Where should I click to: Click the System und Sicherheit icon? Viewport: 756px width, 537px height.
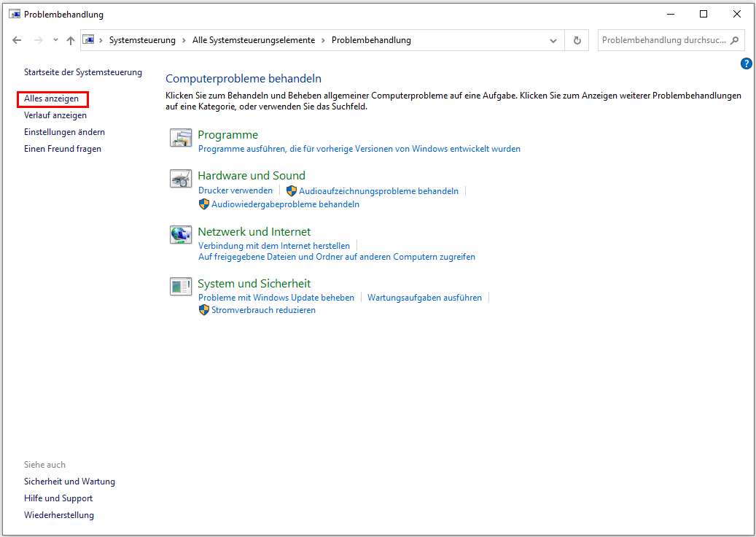click(x=181, y=286)
